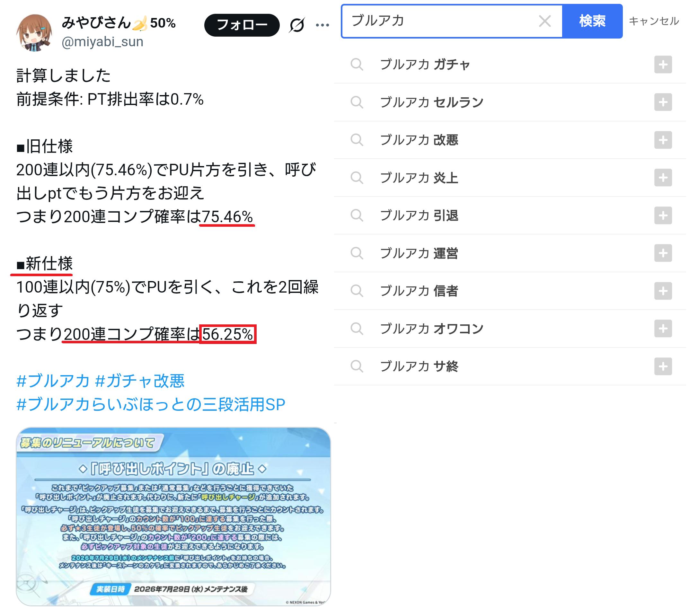Click the plus icon beside ブルアカ 信者

tap(663, 291)
